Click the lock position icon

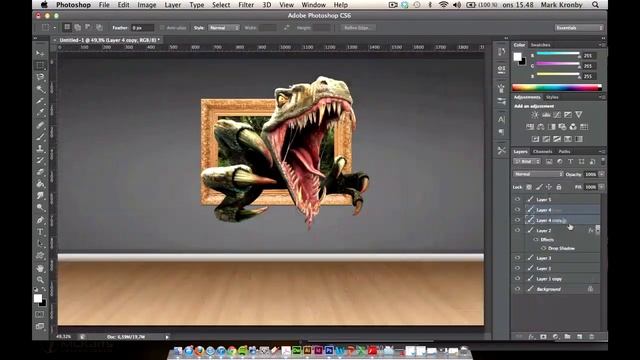[x=549, y=187]
